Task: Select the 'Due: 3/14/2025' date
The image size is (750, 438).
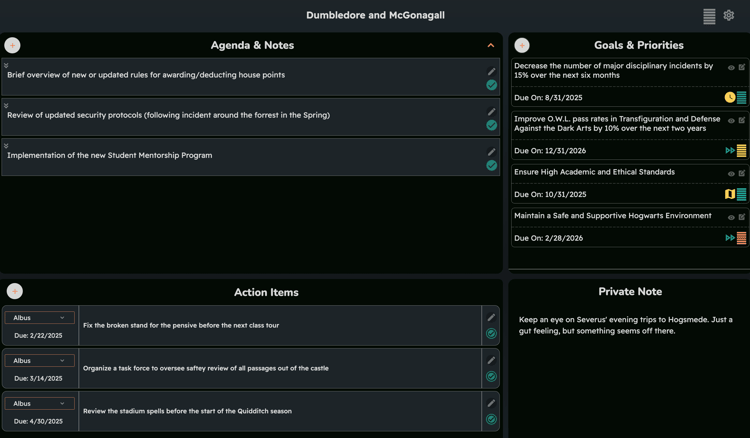Action: click(38, 378)
